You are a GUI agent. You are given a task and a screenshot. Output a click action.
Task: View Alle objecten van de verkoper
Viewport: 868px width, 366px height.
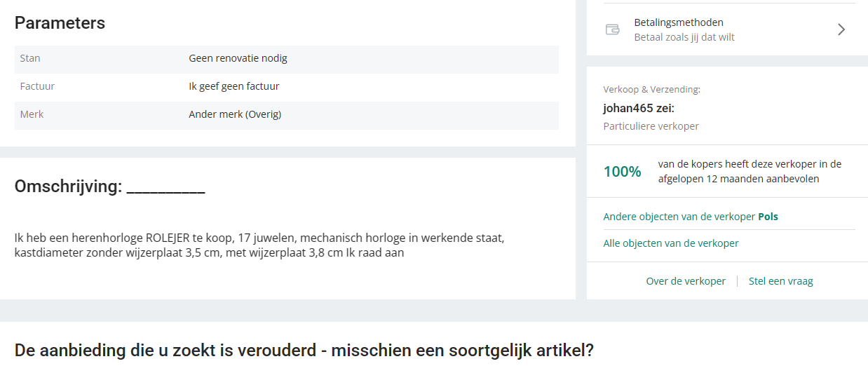click(671, 243)
